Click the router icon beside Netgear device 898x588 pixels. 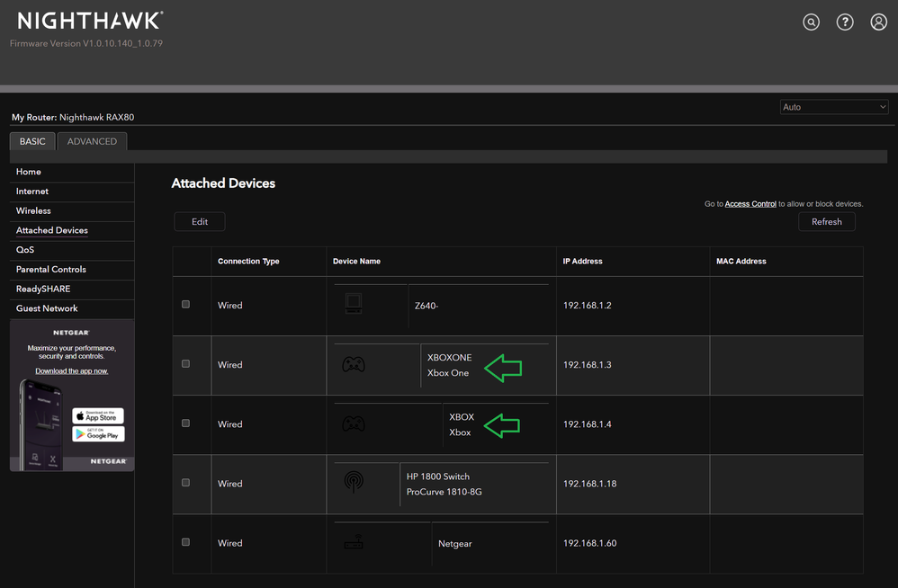pyautogui.click(x=354, y=541)
